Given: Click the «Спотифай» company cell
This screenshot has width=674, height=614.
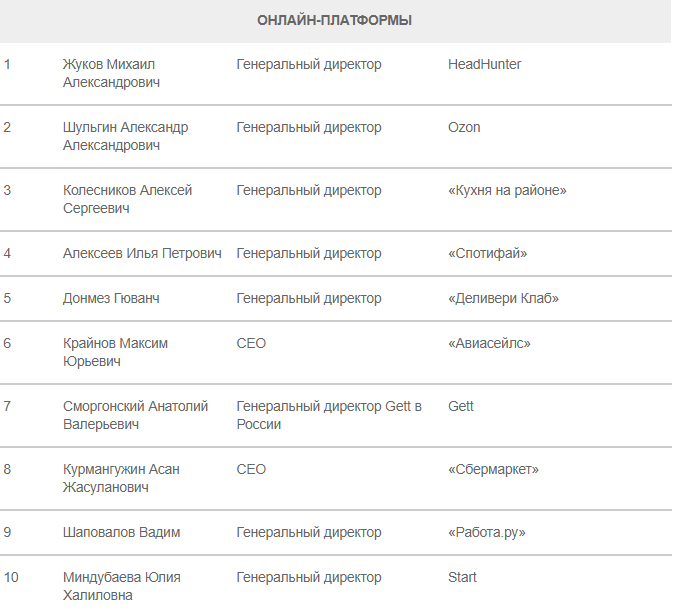Looking at the screenshot, I should coord(487,253).
